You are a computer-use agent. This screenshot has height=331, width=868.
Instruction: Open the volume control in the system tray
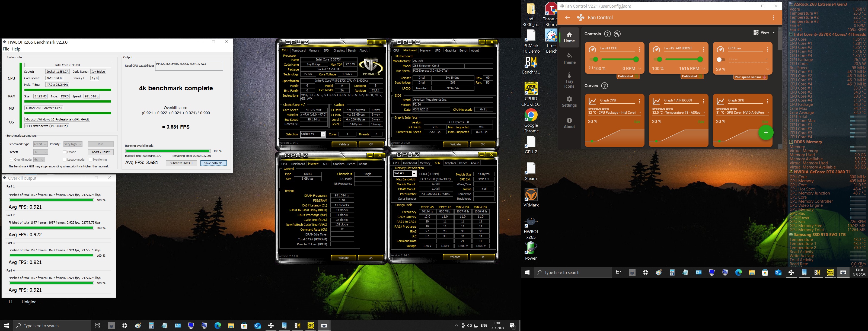coord(469,326)
